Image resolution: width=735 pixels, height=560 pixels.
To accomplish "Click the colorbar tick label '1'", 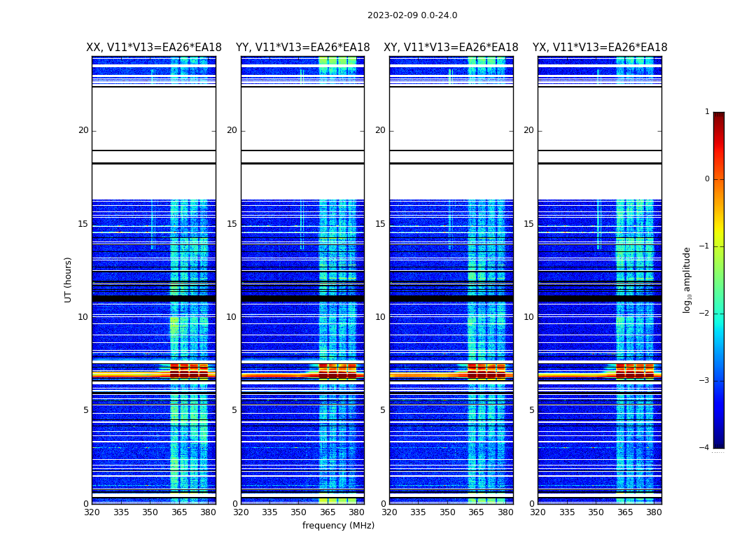I will [707, 112].
